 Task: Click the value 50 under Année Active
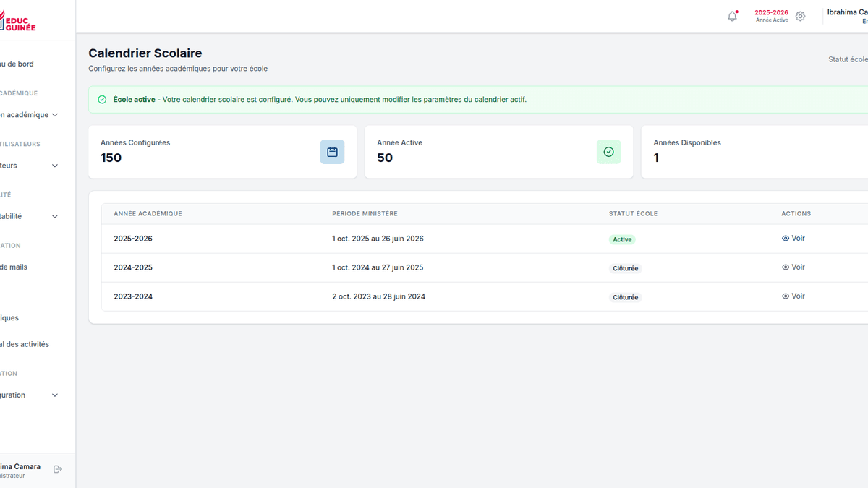click(385, 158)
